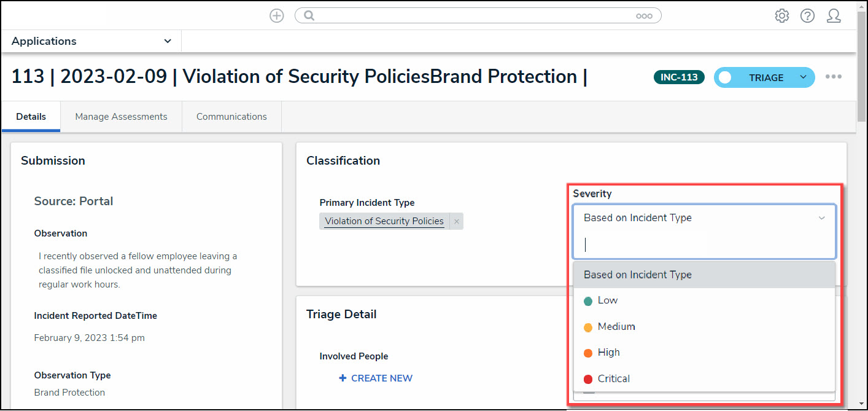Click the three-dot more actions icon

coord(833,77)
